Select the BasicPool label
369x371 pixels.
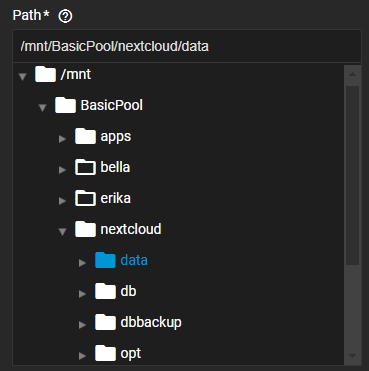click(112, 105)
